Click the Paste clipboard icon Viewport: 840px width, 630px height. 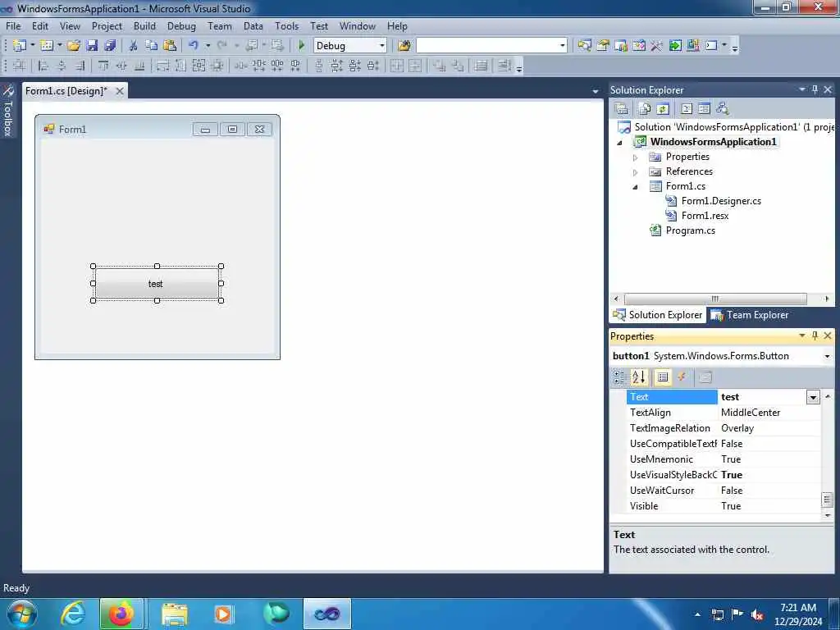tap(170, 46)
